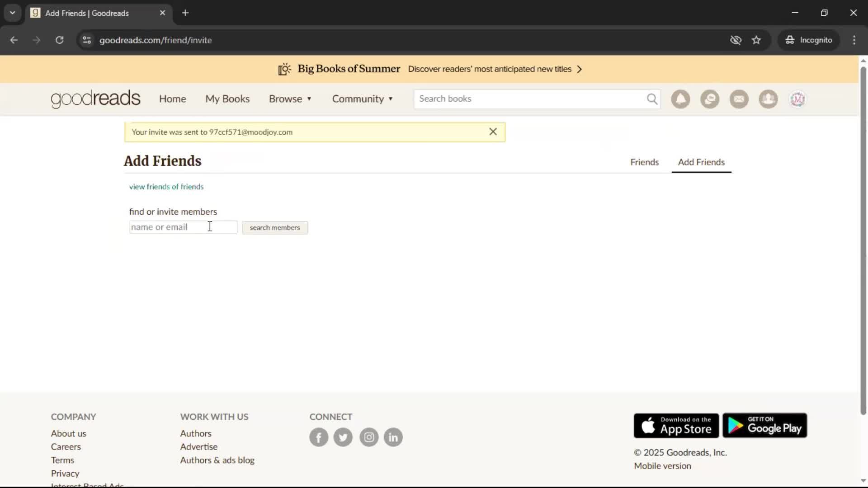Switch to the Friends tab
Image resolution: width=868 pixels, height=488 pixels.
645,162
